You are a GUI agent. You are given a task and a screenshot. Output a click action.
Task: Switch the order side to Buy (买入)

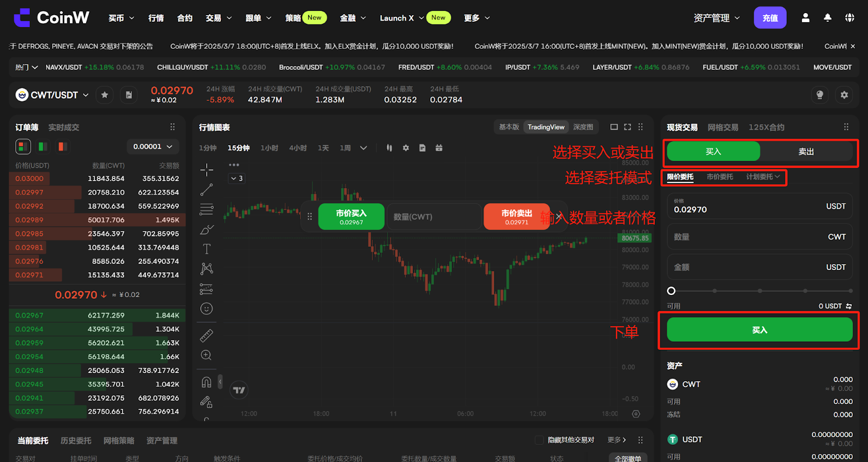click(713, 151)
